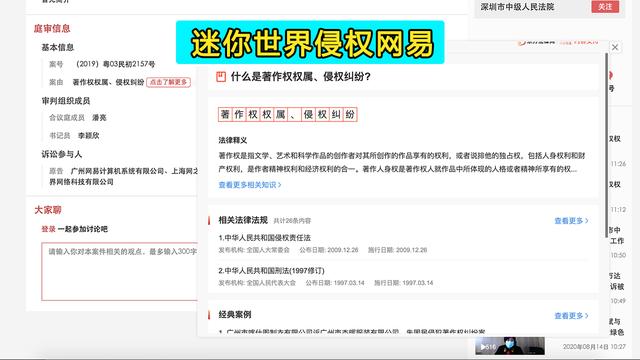This screenshot has height=360, width=640.
Task: Click the cause text 著作权权属、侵权纠纷 in left panel
Action: pyautogui.click(x=108, y=82)
